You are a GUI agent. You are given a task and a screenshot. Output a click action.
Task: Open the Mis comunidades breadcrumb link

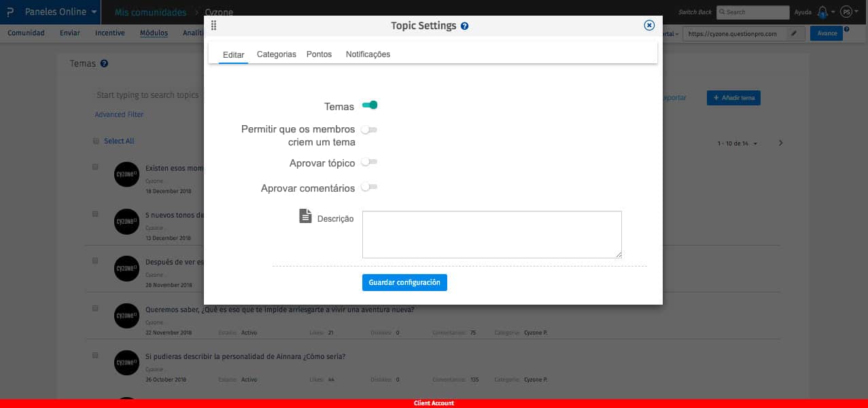pyautogui.click(x=150, y=12)
